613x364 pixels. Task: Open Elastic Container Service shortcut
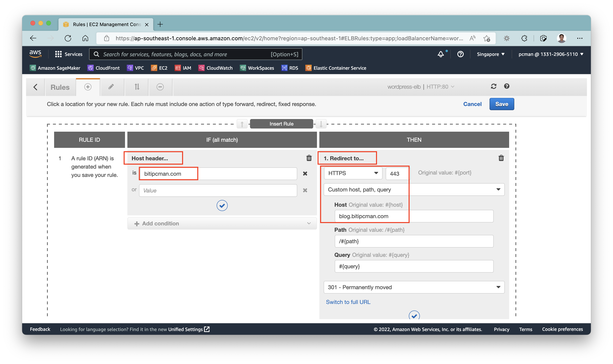(x=336, y=68)
